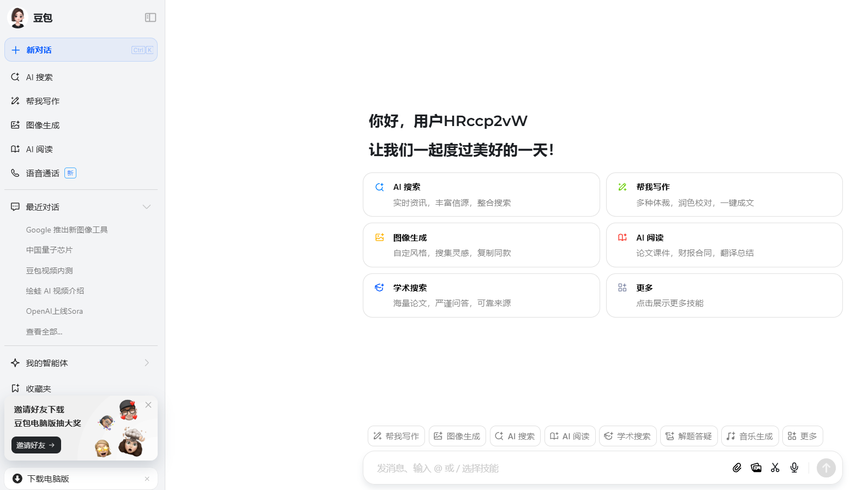
Task: Open the 学术搜索 feature card
Action: coord(481,295)
